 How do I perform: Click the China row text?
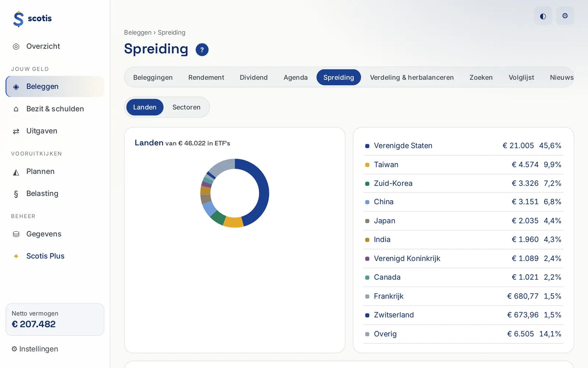(384, 202)
